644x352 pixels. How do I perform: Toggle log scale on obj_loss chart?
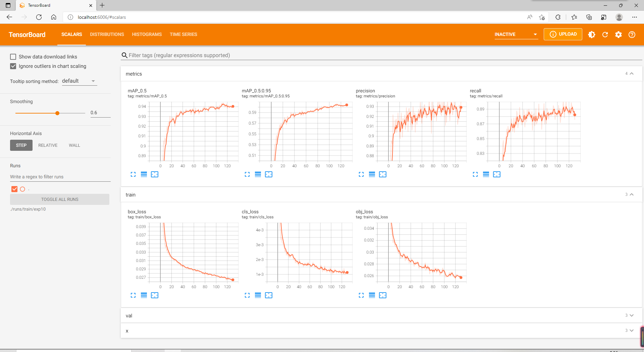[372, 295]
